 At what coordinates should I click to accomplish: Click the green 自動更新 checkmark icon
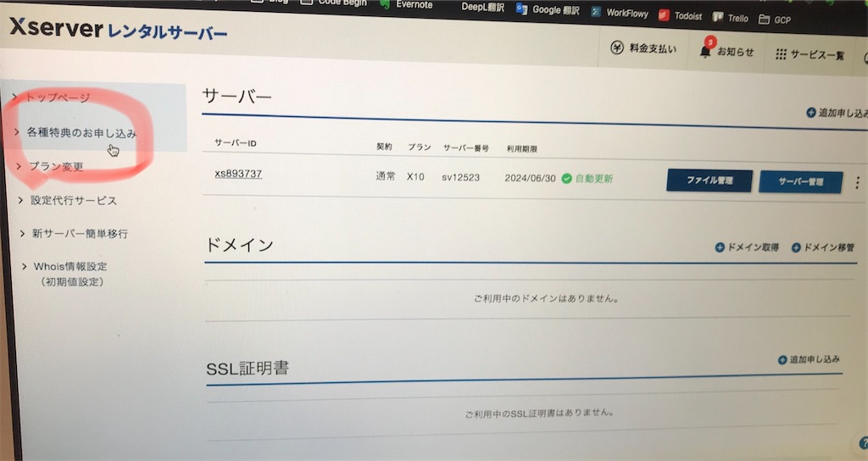[566, 178]
